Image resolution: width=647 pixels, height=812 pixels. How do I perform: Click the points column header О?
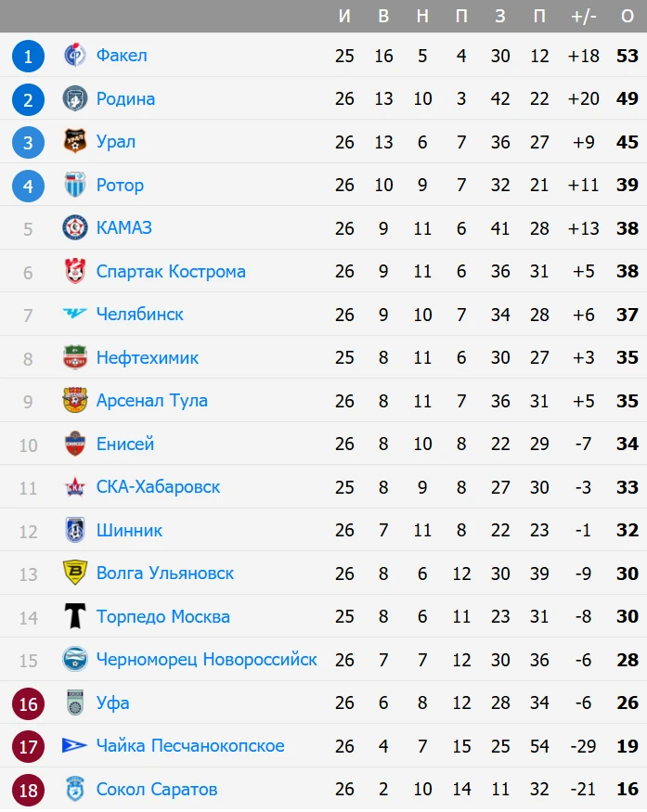coord(627,16)
